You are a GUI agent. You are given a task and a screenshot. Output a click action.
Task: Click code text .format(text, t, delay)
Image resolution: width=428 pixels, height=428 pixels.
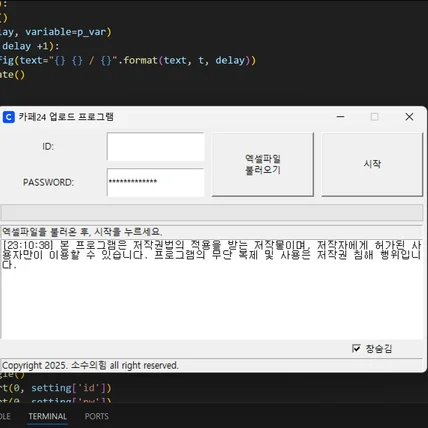pos(187,60)
